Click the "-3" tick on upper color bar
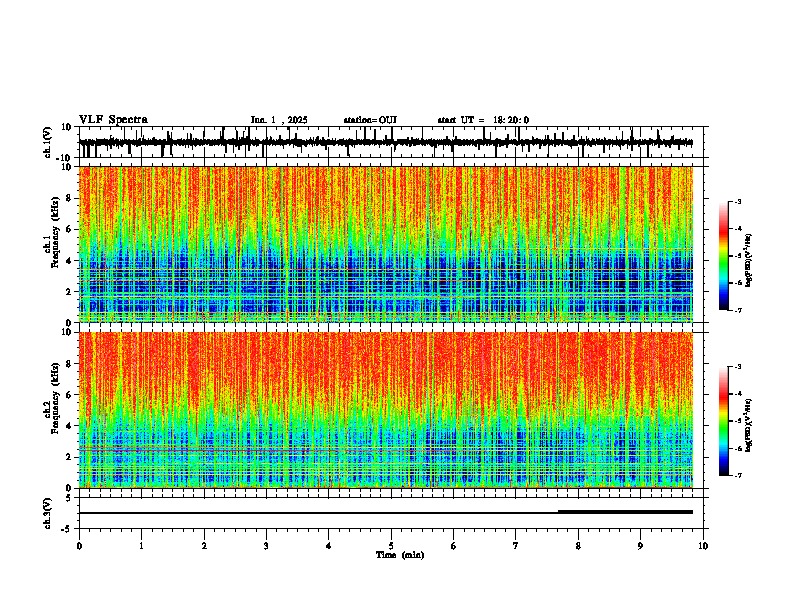 pos(737,202)
